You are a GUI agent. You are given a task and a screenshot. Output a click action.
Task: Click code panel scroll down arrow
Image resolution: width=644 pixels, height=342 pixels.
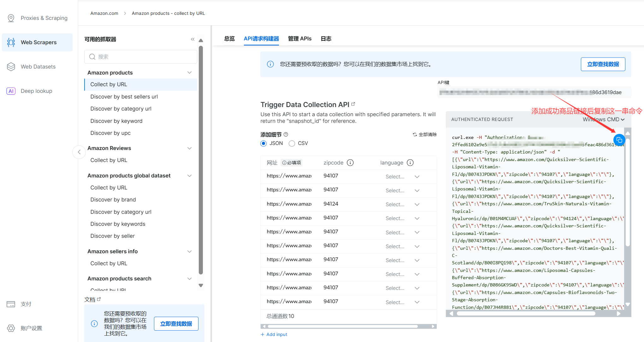[628, 304]
